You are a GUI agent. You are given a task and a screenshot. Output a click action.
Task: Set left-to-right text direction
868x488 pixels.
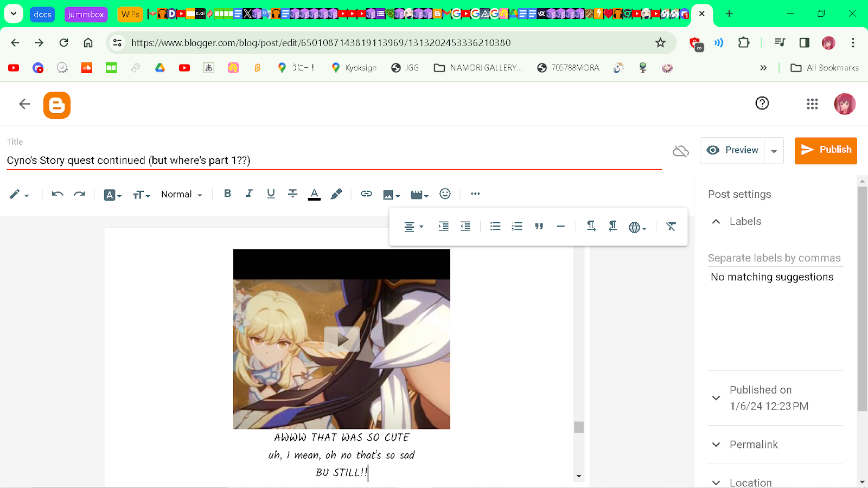pyautogui.click(x=591, y=226)
